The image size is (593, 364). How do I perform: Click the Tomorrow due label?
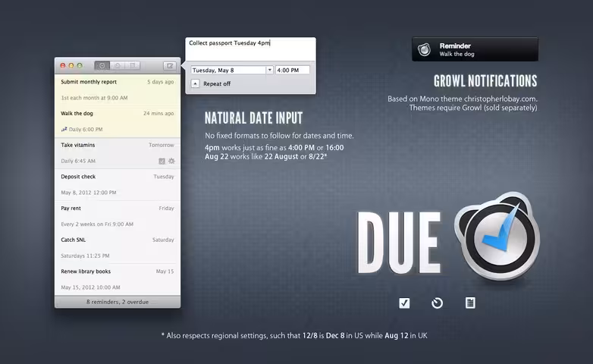[x=161, y=145]
